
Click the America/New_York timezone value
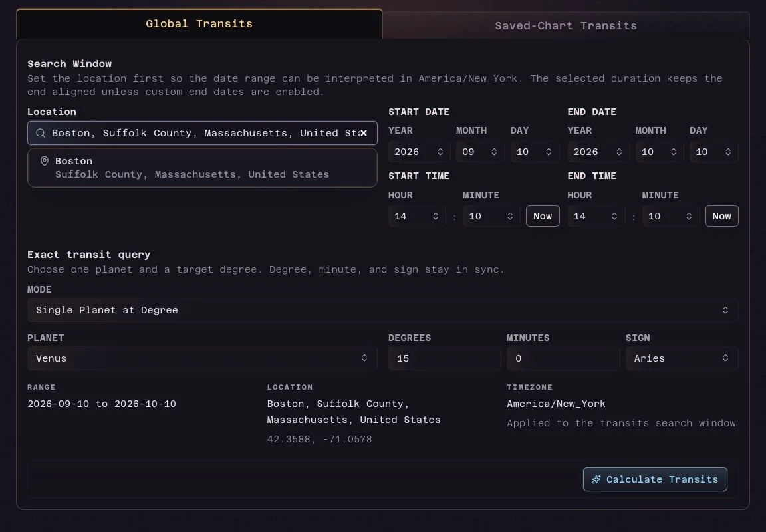[556, 404]
